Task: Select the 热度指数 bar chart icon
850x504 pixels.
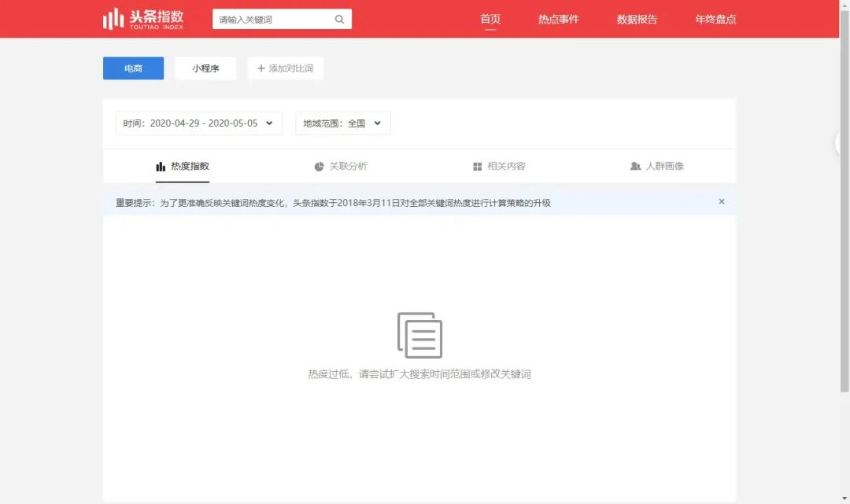Action: coord(160,166)
